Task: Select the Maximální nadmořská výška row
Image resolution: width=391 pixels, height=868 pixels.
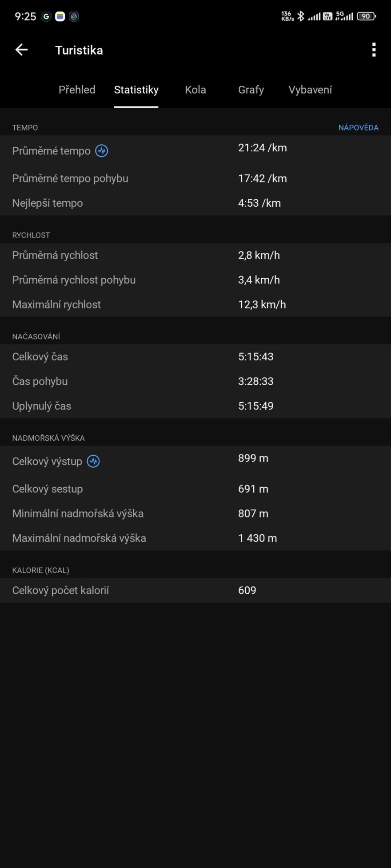Action: (x=195, y=538)
